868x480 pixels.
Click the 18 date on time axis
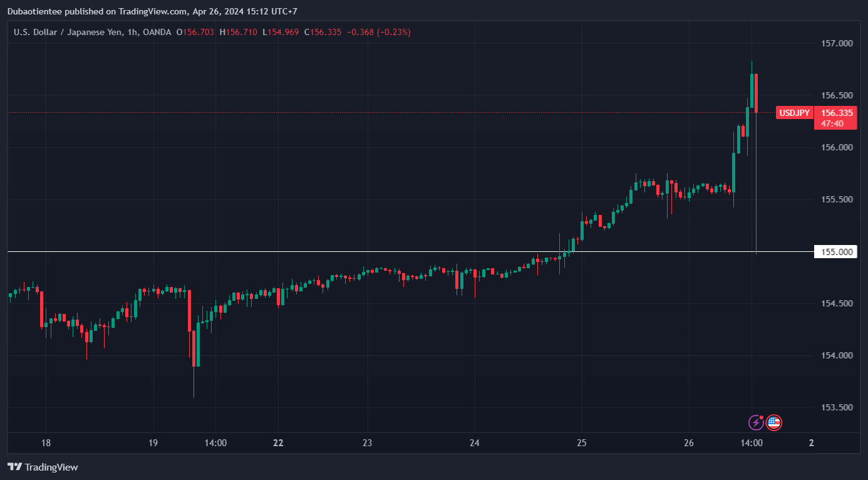[46, 443]
